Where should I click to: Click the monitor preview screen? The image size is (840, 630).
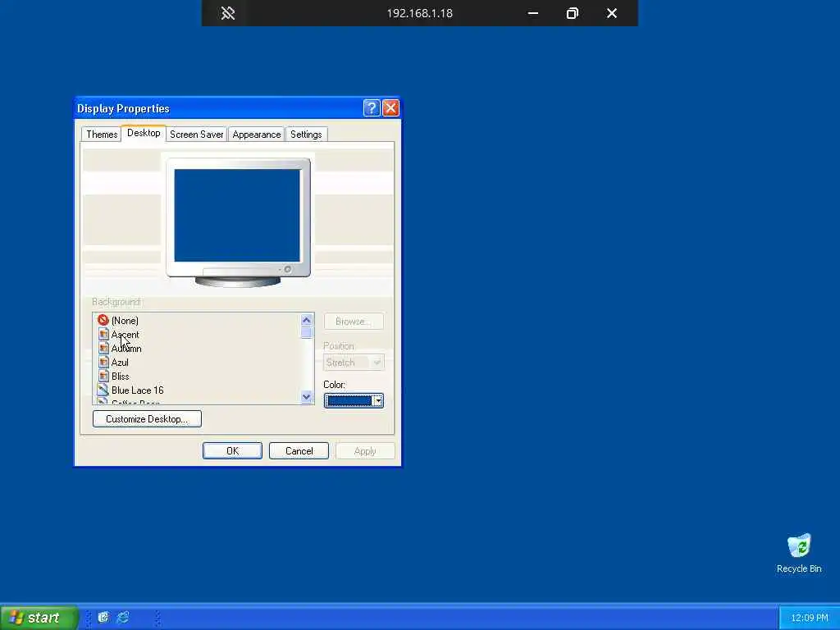pos(237,216)
